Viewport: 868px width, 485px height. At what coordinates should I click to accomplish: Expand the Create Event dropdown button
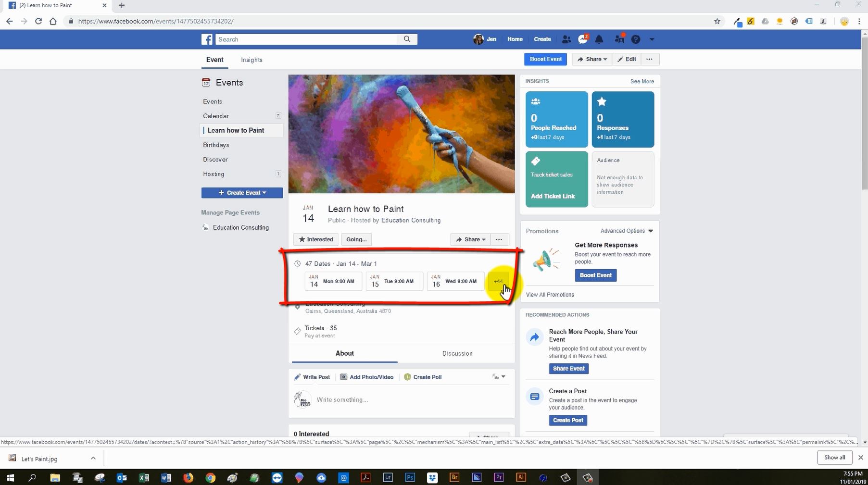[x=242, y=193]
